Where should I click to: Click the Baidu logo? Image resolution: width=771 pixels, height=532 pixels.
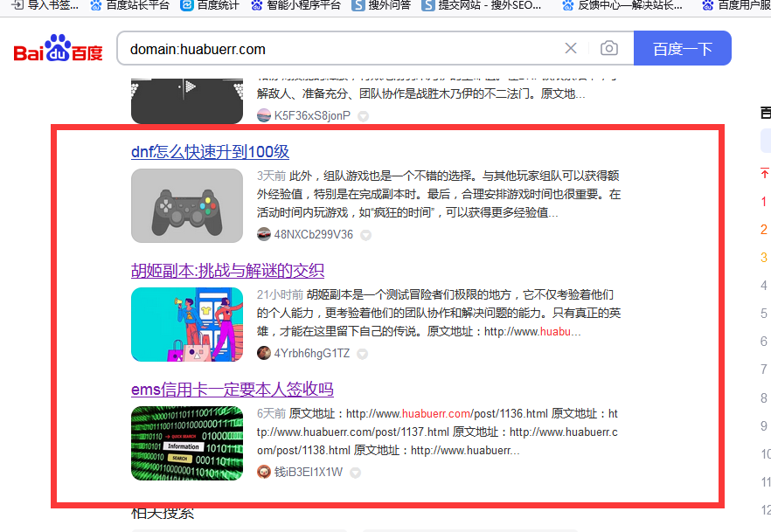58,48
